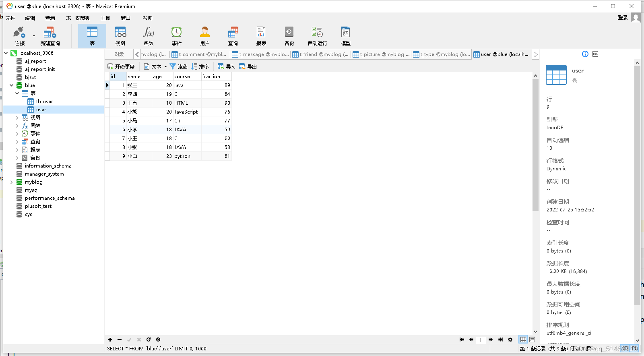Show the DDL panel icon
The width and height of the screenshot is (644, 356).
point(595,54)
